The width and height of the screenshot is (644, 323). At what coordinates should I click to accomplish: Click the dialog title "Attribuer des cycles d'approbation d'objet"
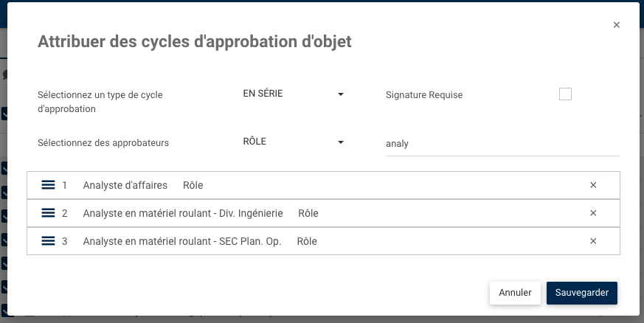click(195, 42)
